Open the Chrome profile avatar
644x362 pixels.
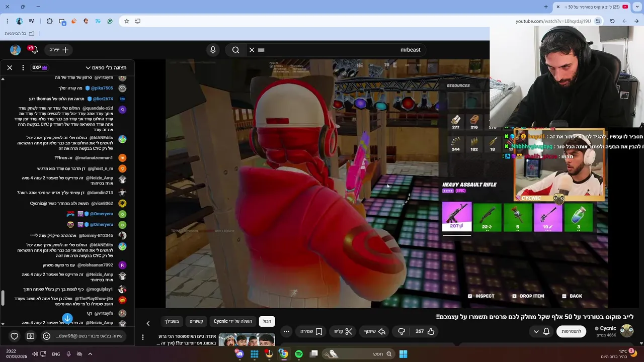click(19, 21)
